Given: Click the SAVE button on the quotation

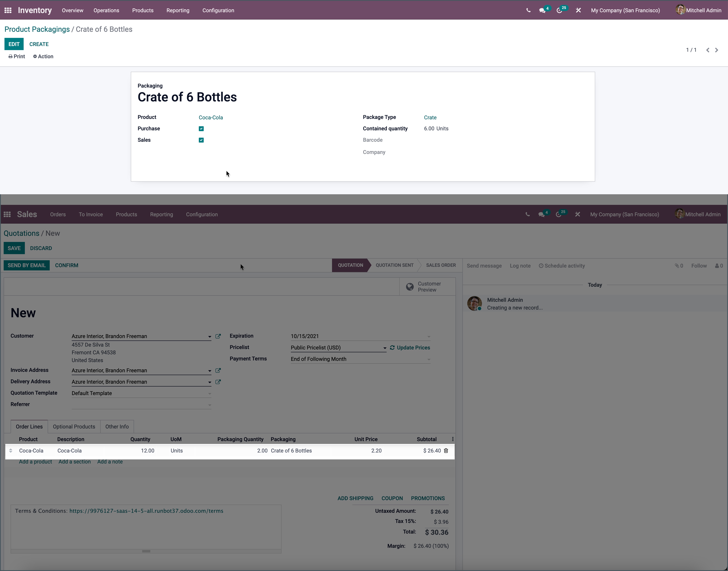Looking at the screenshot, I should (14, 248).
